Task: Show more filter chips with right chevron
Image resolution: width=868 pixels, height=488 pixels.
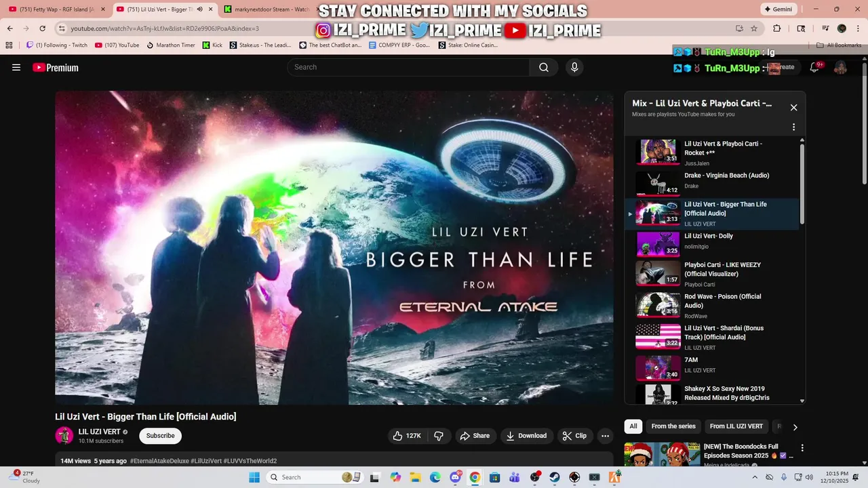Action: tap(795, 427)
